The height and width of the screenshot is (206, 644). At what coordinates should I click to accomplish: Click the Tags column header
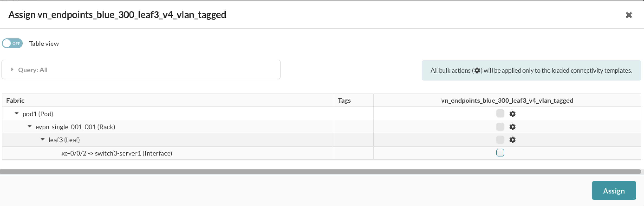tap(344, 100)
